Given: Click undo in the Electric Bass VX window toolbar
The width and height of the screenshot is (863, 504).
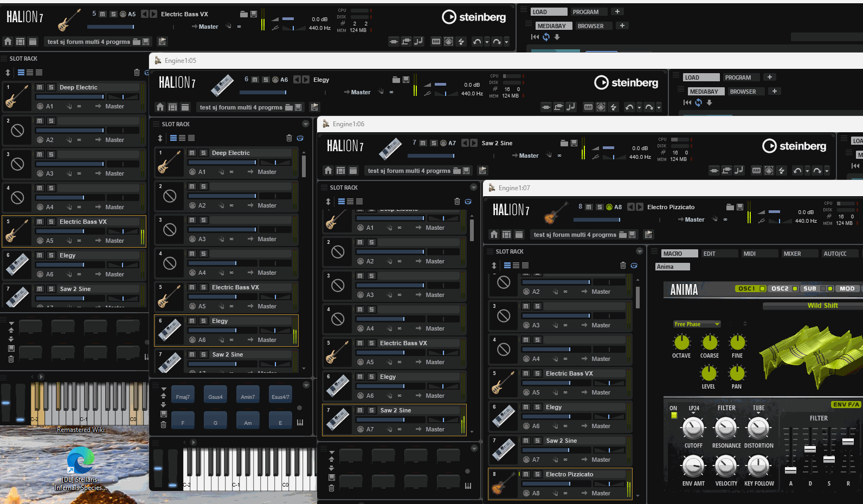Looking at the screenshot, I should [x=476, y=42].
